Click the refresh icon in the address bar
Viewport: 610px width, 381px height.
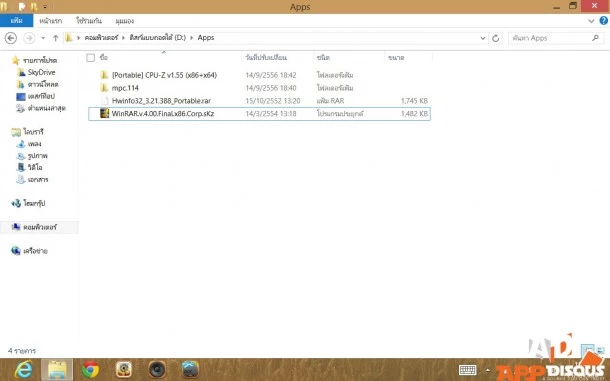tap(496, 38)
